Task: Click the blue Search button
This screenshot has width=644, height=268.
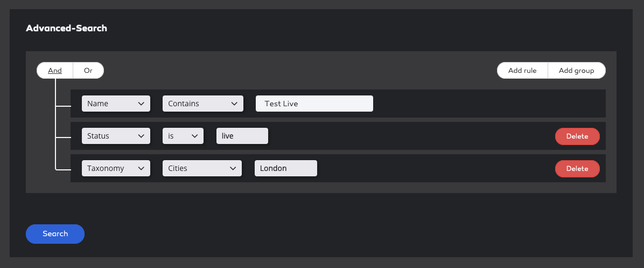Action: (55, 234)
